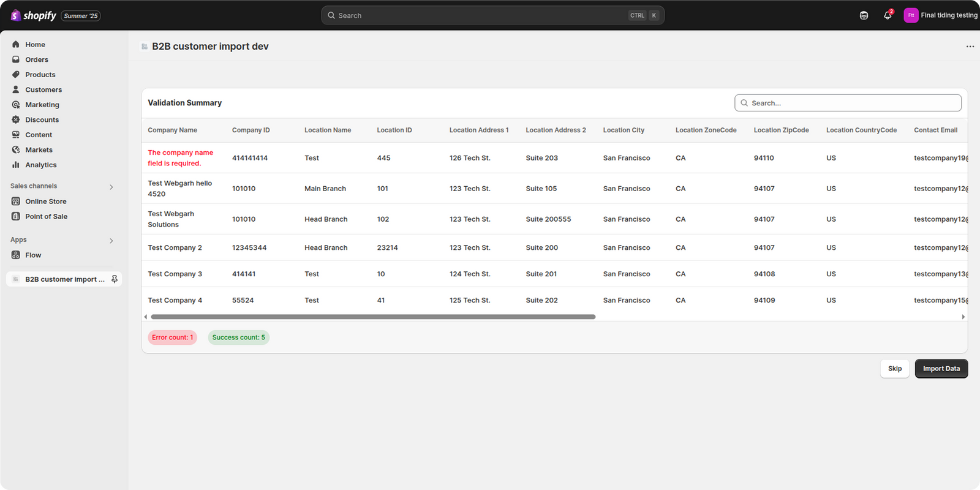
Task: Click the Home icon in sidebar
Action: [x=16, y=45]
